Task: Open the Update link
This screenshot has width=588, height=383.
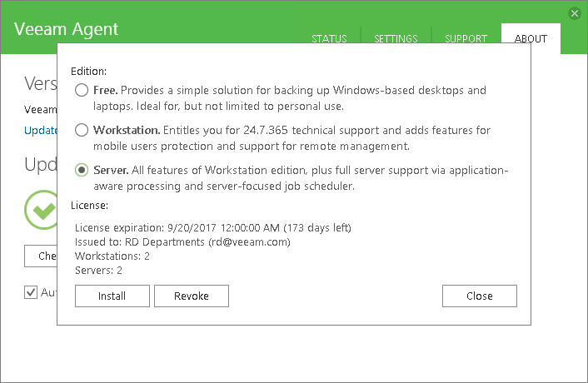Action: pyautogui.click(x=41, y=130)
